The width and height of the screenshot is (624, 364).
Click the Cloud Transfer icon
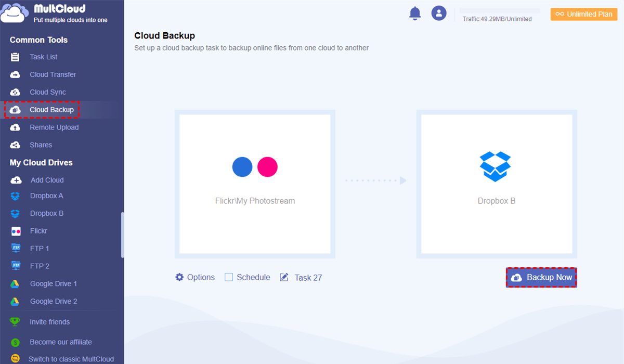15,75
